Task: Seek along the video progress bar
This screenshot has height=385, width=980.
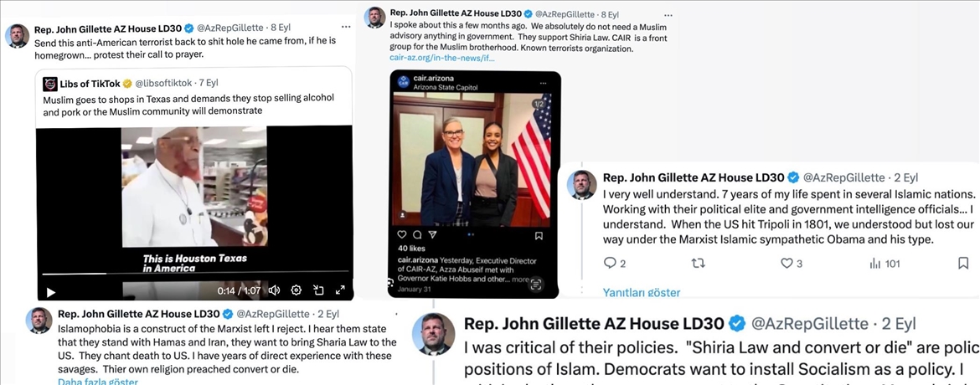Action: 195,273
